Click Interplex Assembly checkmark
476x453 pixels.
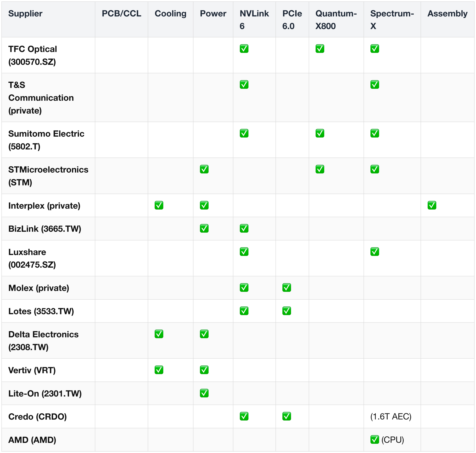coord(432,205)
